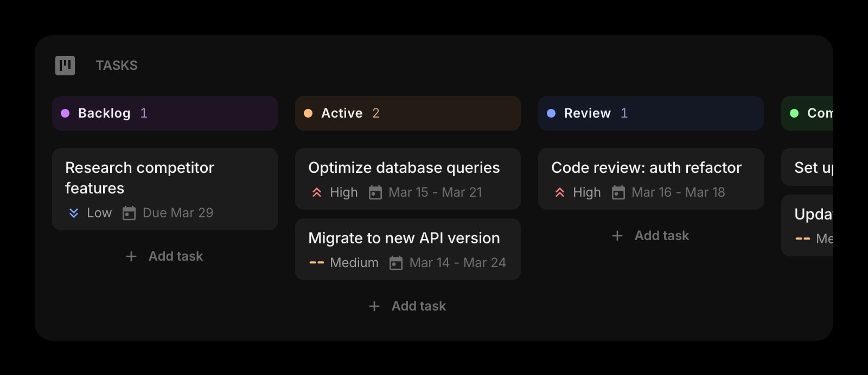868x375 pixels.
Task: Click Medium priority dash icon on Migrate card
Action: pos(317,263)
